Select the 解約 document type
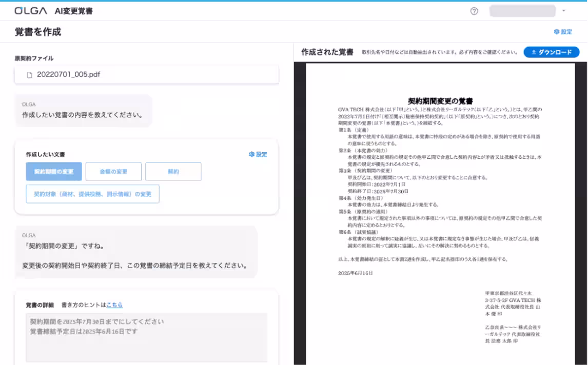 pyautogui.click(x=174, y=172)
